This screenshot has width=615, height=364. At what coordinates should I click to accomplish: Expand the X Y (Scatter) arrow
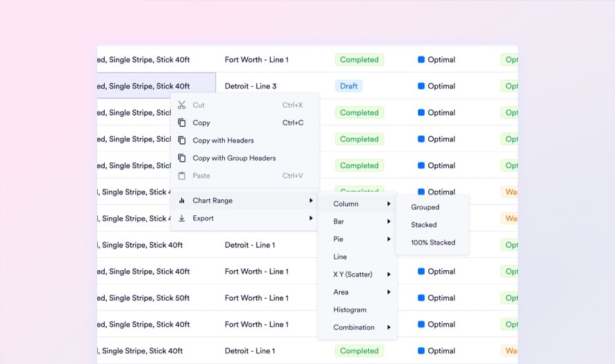(x=389, y=274)
